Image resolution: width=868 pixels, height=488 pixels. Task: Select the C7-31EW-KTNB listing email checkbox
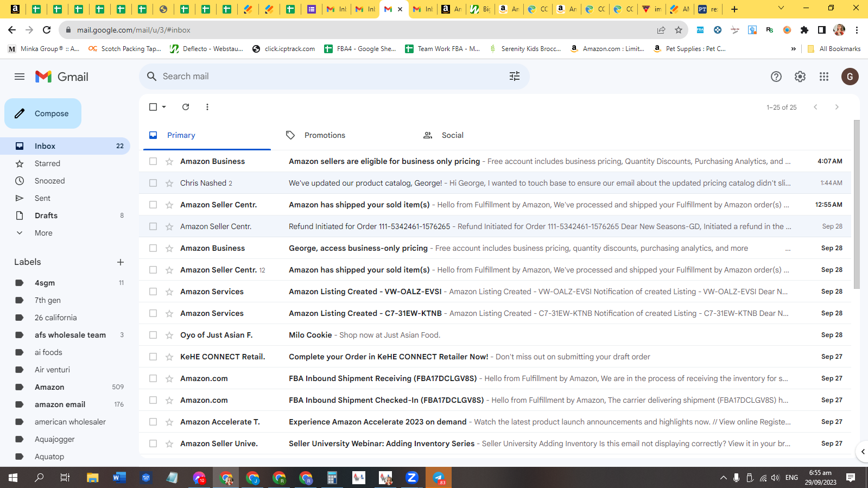pyautogui.click(x=153, y=313)
